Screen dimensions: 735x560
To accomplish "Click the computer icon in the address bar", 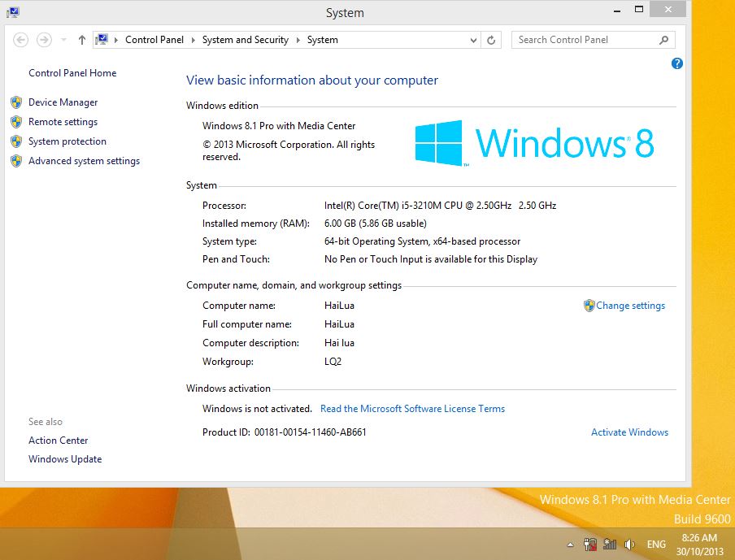I will [102, 39].
